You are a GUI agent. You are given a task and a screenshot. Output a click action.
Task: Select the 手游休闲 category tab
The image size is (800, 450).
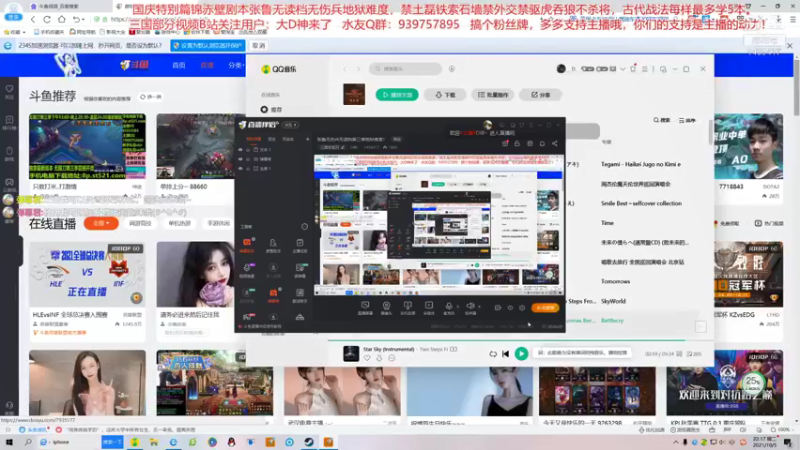click(218, 223)
